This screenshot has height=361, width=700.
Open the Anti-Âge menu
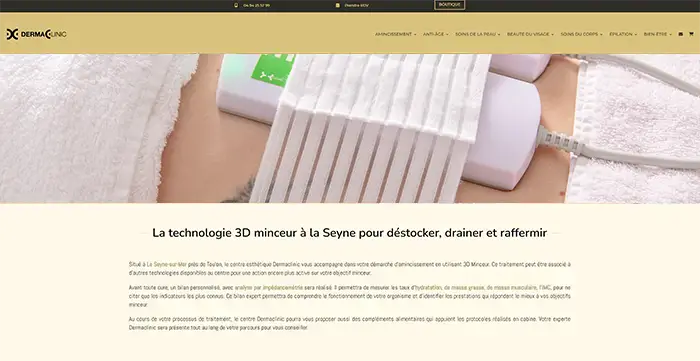click(x=433, y=34)
